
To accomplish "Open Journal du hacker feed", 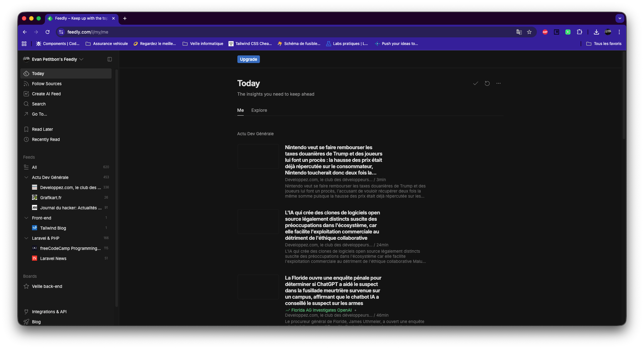I will (70, 208).
